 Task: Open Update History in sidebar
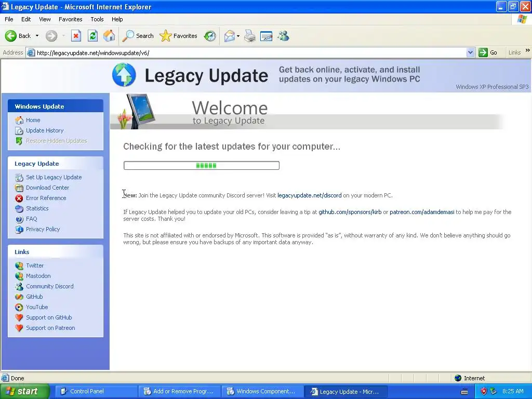(45, 130)
